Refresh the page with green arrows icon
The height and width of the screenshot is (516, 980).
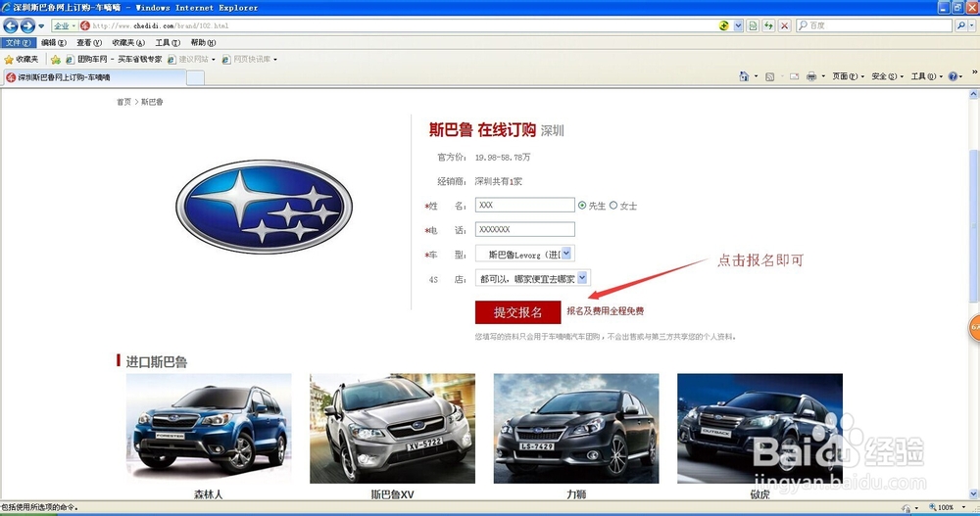768,25
